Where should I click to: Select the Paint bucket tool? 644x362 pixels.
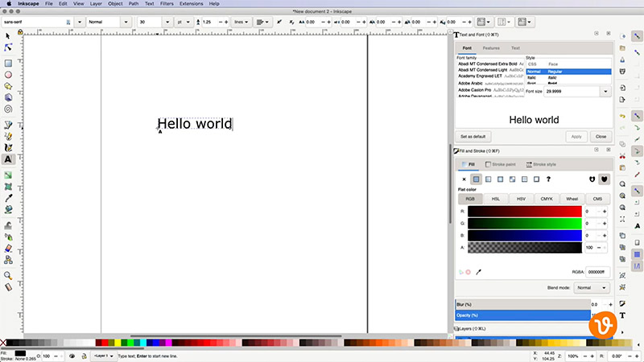pyautogui.click(x=8, y=210)
